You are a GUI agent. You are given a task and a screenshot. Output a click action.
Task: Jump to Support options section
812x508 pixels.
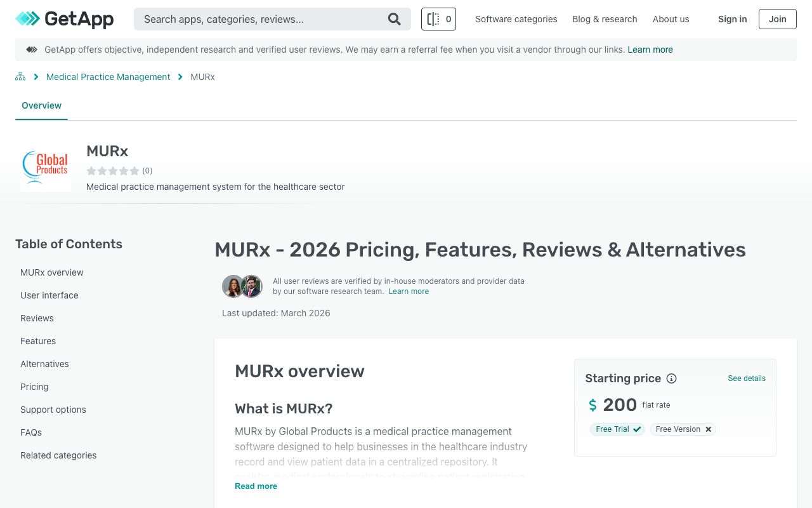pyautogui.click(x=53, y=410)
